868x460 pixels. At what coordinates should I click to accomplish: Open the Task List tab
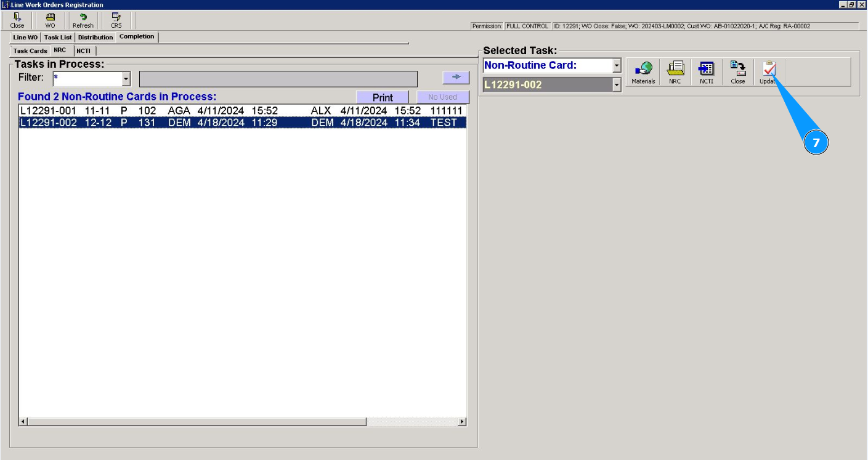pyautogui.click(x=58, y=38)
